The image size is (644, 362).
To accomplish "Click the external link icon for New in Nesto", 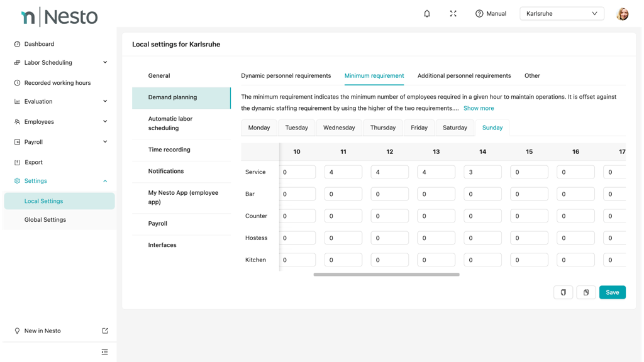I will pos(105,331).
